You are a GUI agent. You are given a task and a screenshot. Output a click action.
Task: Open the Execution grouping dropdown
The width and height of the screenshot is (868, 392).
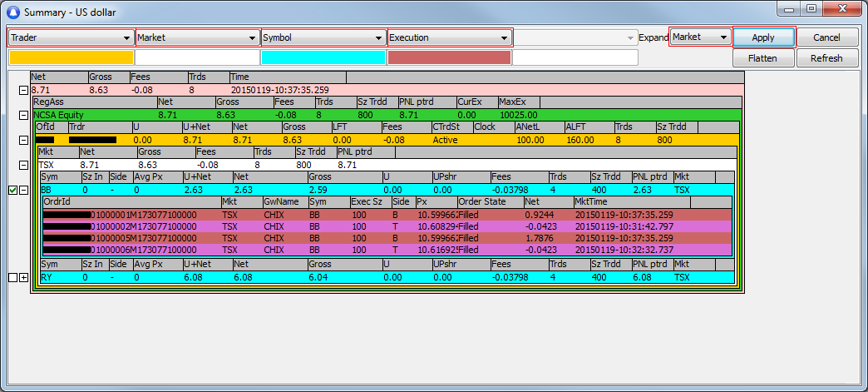pyautogui.click(x=449, y=37)
